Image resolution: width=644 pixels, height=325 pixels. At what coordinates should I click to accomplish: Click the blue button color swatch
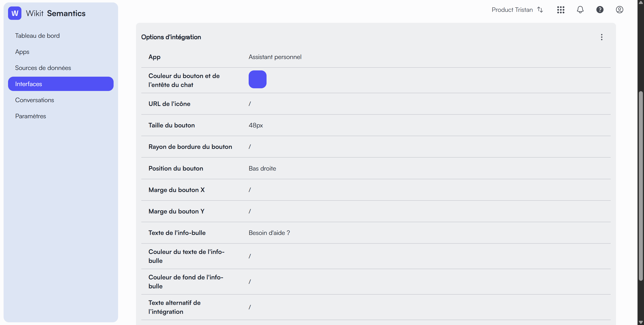point(257,79)
